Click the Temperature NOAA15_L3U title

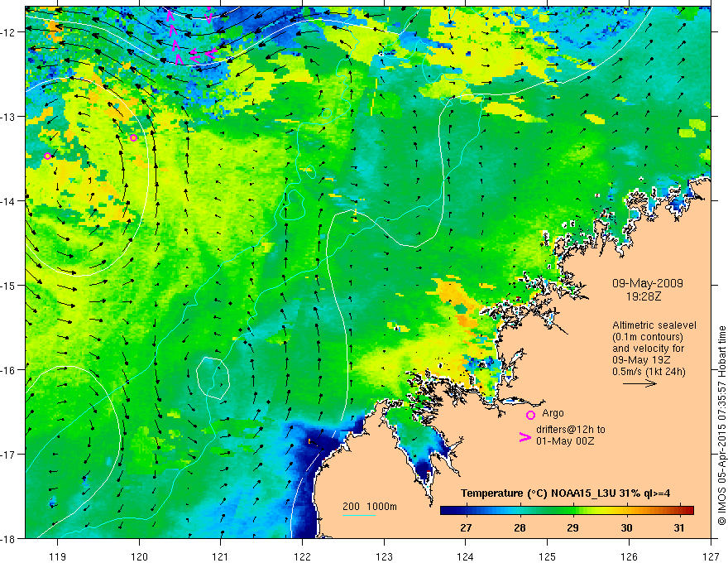(565, 493)
